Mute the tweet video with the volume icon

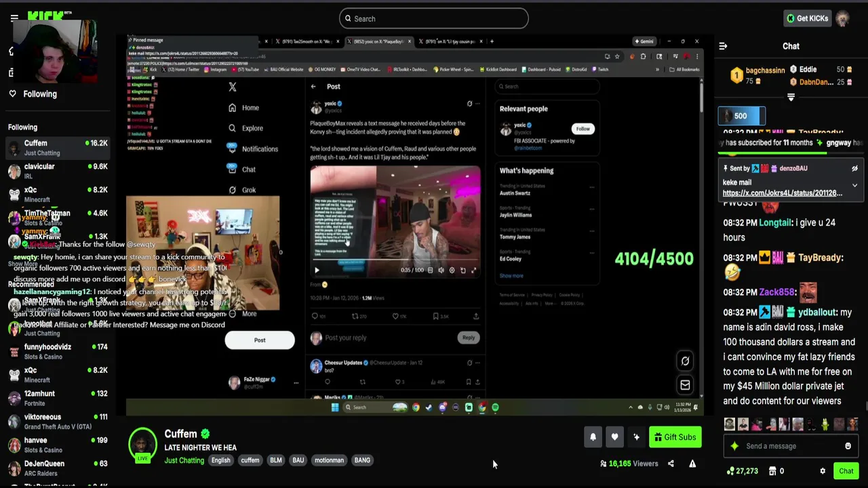441,270
